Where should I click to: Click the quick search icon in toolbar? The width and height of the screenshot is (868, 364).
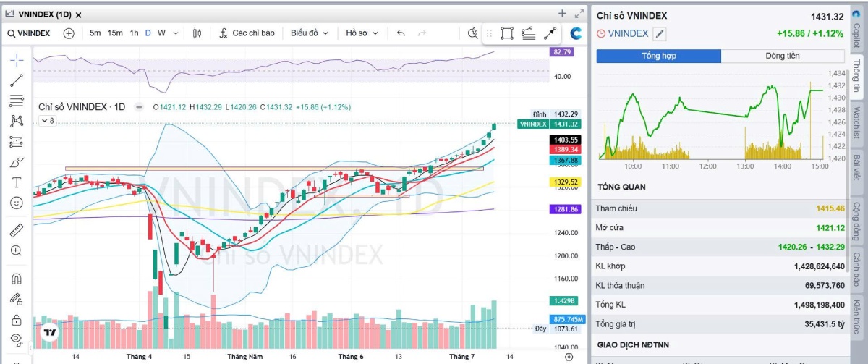pyautogui.click(x=473, y=33)
